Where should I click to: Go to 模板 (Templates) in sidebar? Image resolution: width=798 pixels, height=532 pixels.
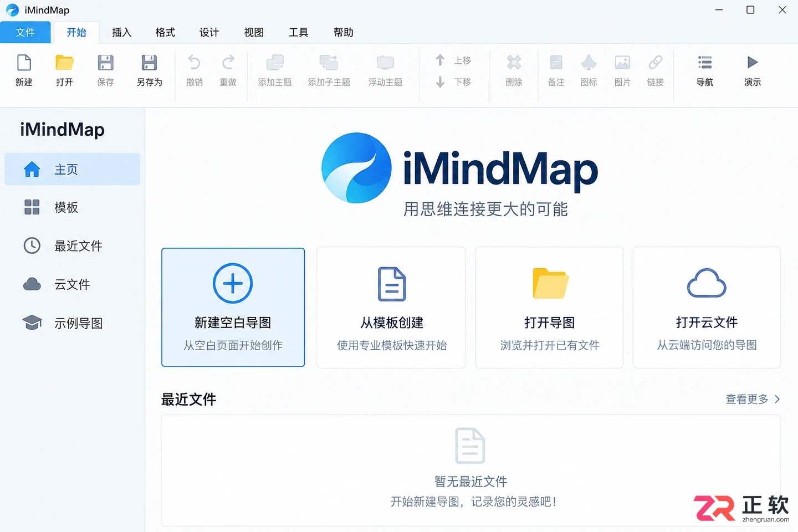[x=72, y=207]
